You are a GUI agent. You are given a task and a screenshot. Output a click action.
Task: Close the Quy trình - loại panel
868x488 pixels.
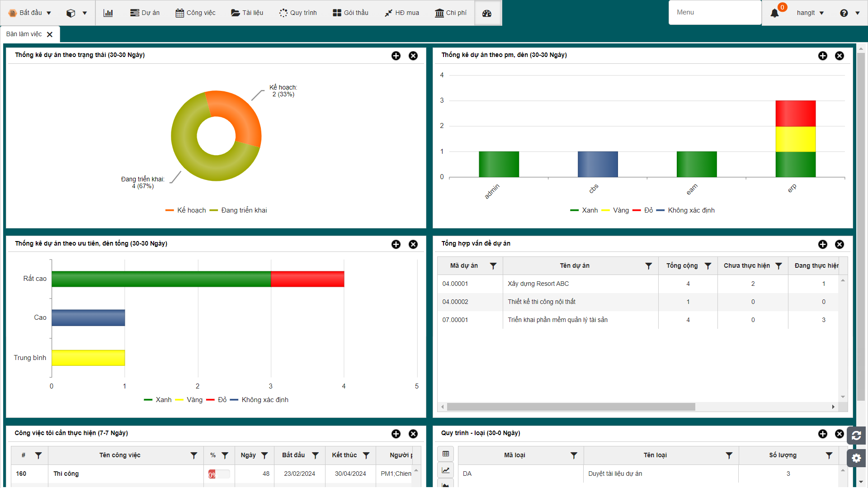tap(840, 434)
